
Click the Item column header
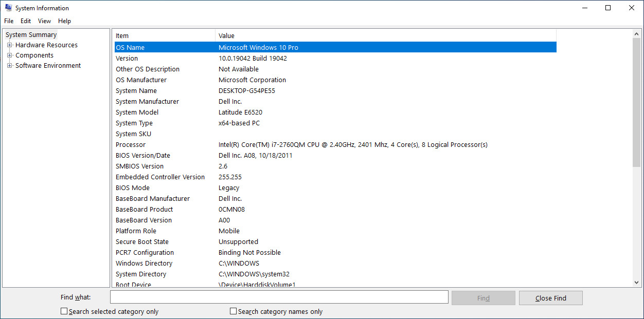click(164, 35)
